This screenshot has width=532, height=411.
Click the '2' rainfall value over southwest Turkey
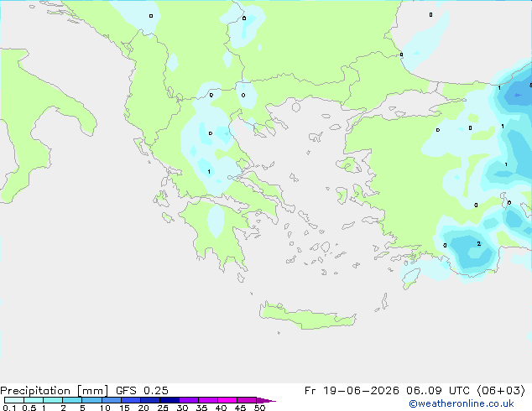479,243
